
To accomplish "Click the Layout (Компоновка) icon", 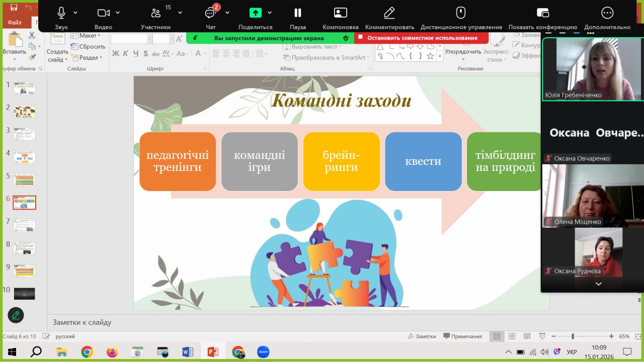I will (341, 13).
